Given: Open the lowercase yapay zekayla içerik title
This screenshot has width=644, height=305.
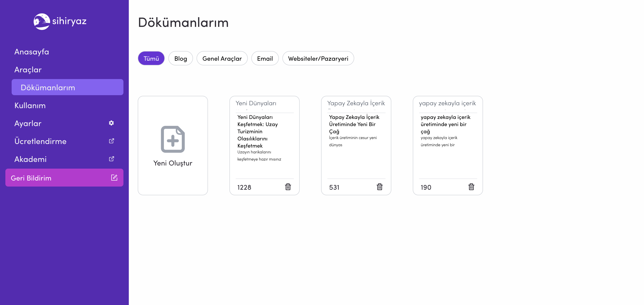Looking at the screenshot, I should [447, 103].
